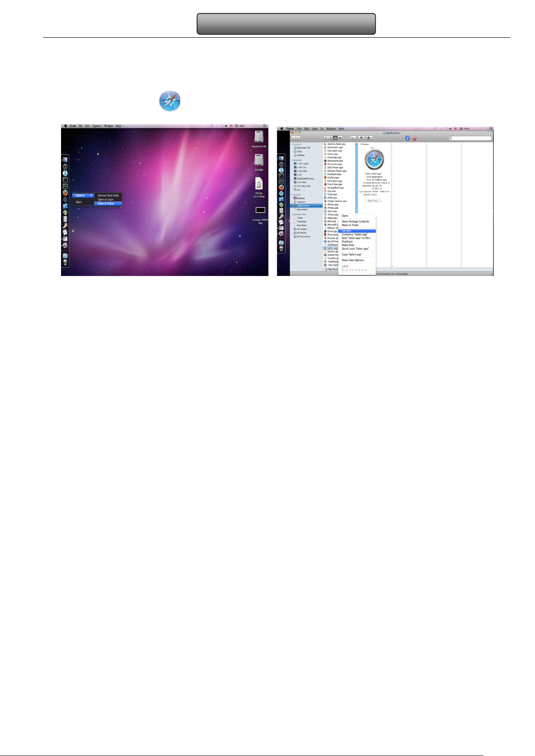Choose Show in Finder from dock submenu
The height and width of the screenshot is (756, 535).
coord(108,204)
